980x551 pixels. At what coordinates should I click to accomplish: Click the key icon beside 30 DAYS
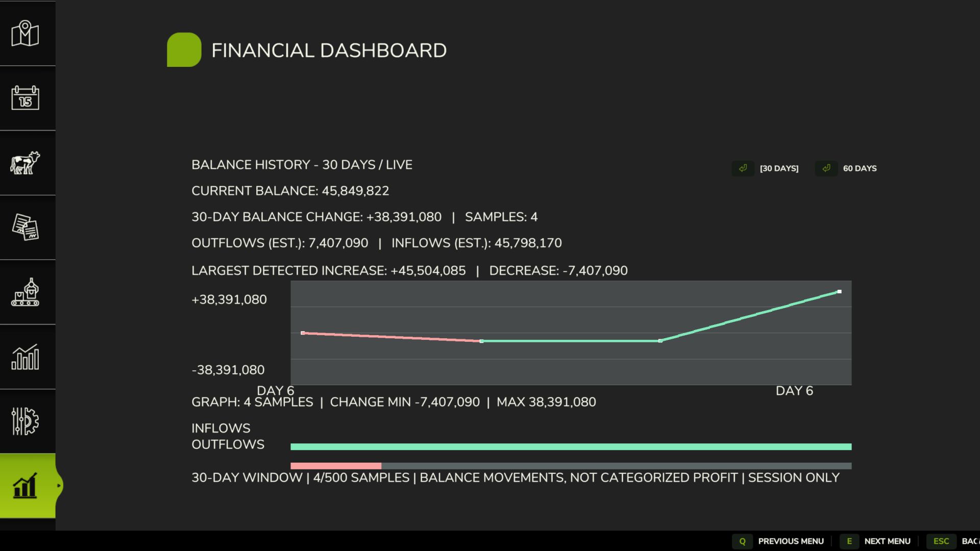743,168
